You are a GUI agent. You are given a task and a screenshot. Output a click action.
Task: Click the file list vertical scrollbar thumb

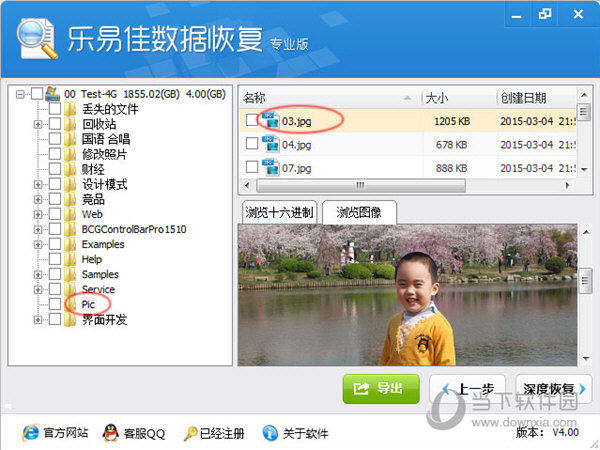[x=584, y=112]
